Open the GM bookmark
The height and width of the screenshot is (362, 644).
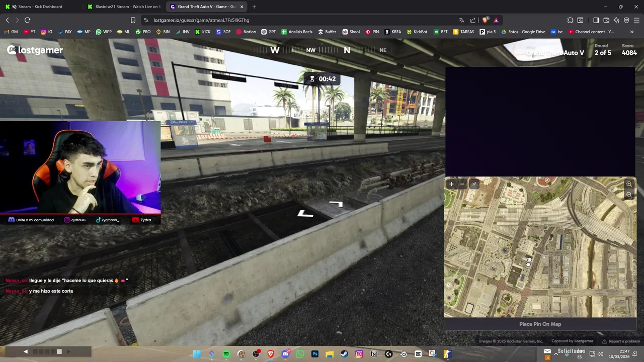(11, 32)
